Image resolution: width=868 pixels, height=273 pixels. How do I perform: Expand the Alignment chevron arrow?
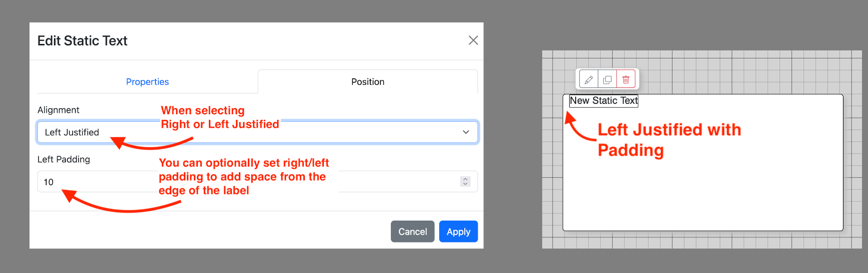click(x=466, y=132)
